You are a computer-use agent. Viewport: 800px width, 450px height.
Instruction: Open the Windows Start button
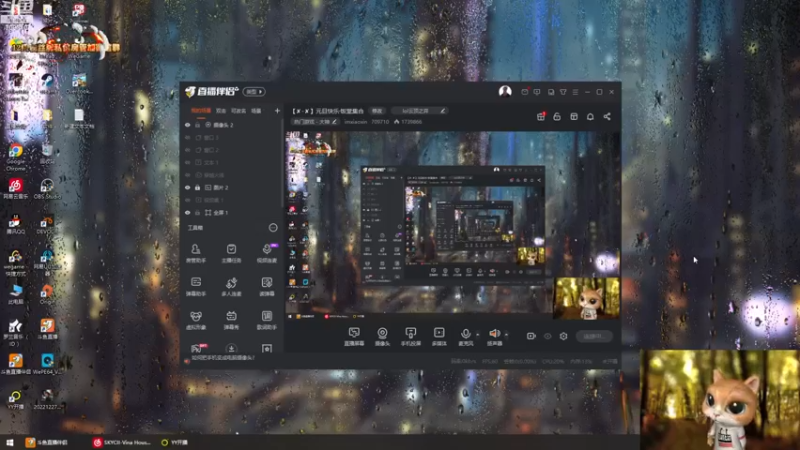pyautogui.click(x=10, y=442)
